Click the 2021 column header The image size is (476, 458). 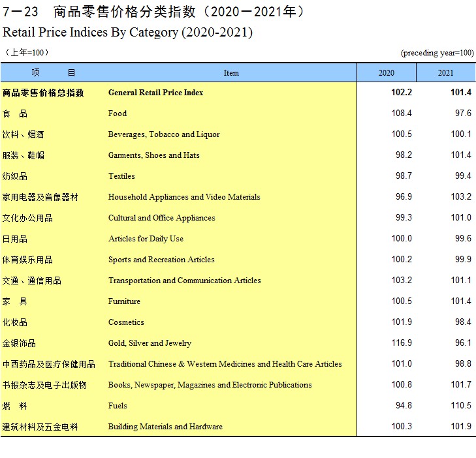click(446, 73)
